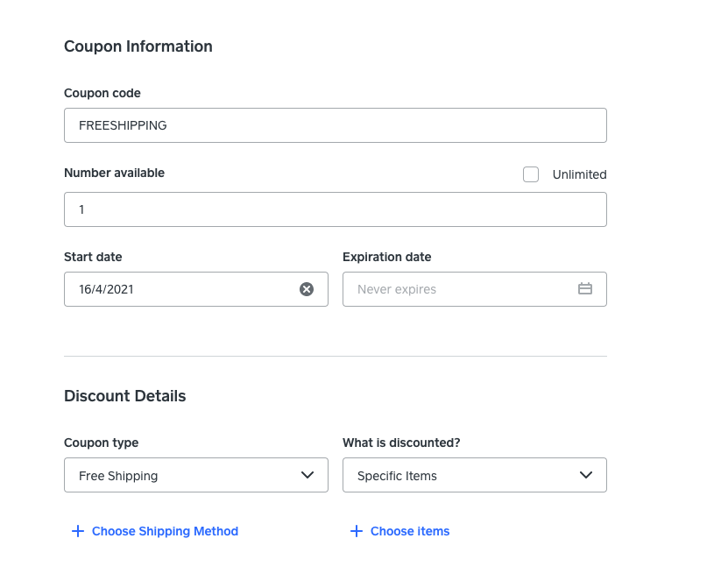
Task: Click the Specific Items chevron arrow
Action: click(x=586, y=475)
